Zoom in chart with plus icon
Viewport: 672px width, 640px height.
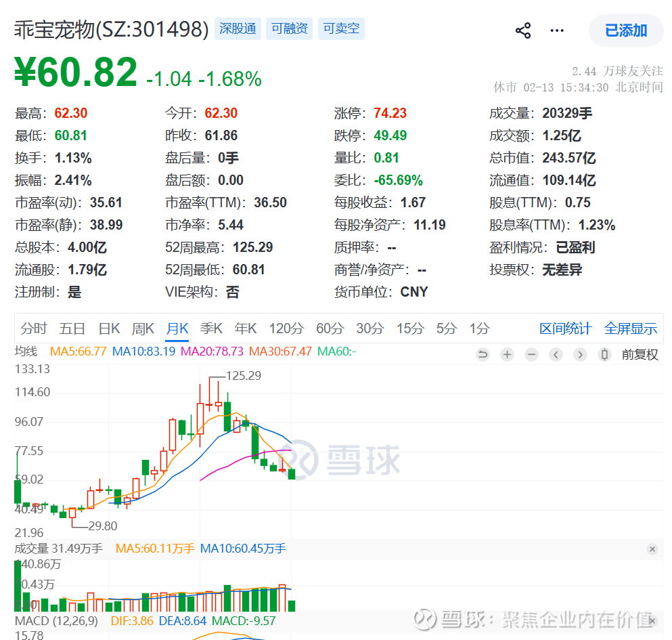[x=507, y=354]
